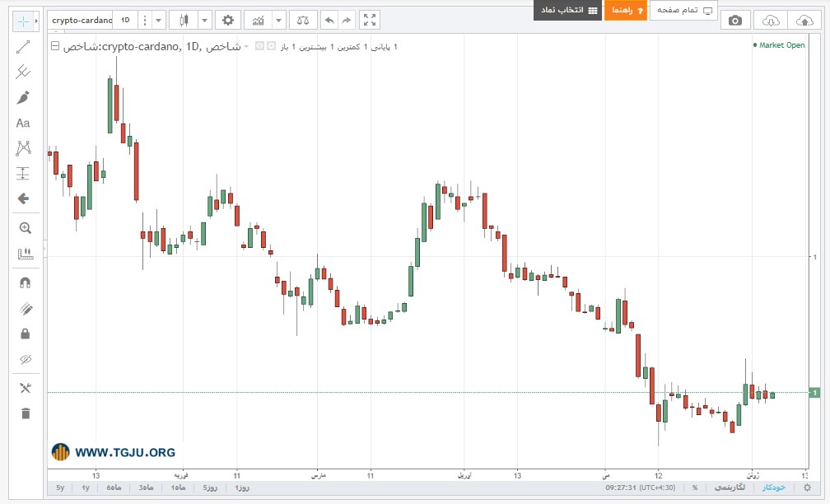
Task: Open chart settings gear in top toolbar
Action: [227, 20]
